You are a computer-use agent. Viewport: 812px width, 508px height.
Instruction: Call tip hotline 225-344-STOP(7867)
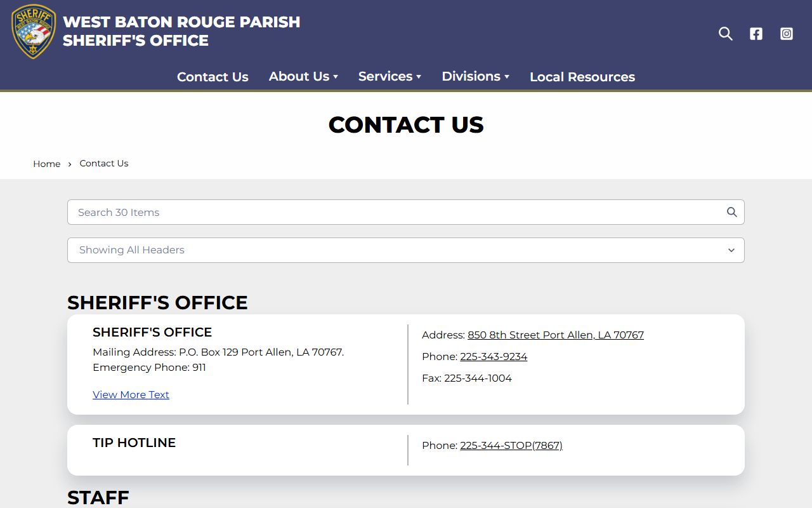(511, 445)
